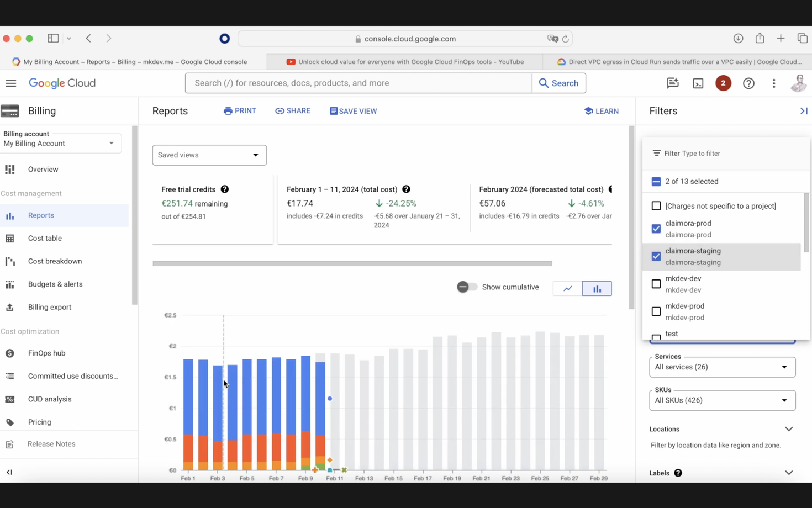Screen dimensions: 812x508
Task: Collapse the left navigation sidebar
Action: 9,472
